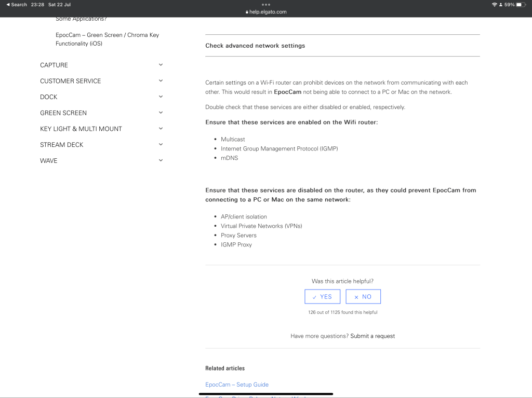Image resolution: width=532 pixels, height=398 pixels.
Task: Open the CUSTOMER SERVICE category label
Action: pyautogui.click(x=71, y=81)
